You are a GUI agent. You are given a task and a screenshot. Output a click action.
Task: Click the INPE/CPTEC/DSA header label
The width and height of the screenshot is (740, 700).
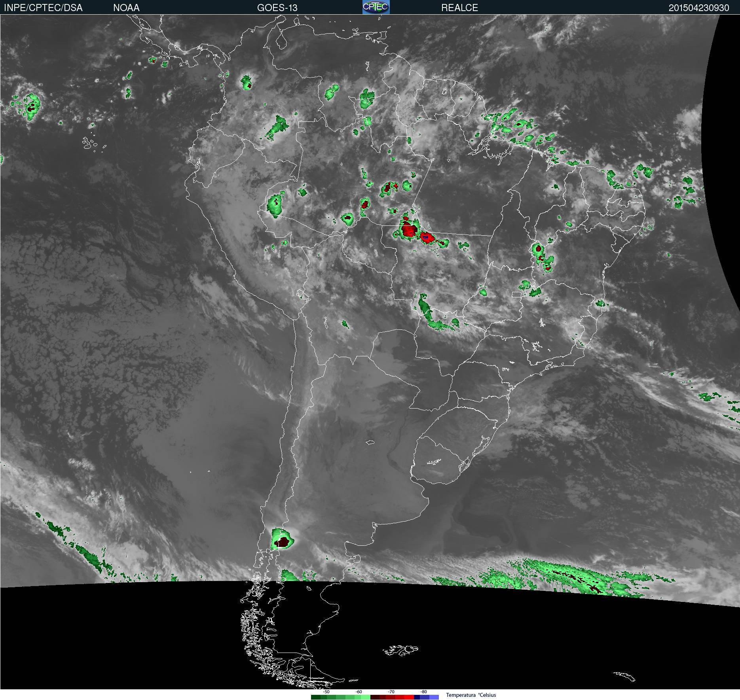[x=43, y=8]
